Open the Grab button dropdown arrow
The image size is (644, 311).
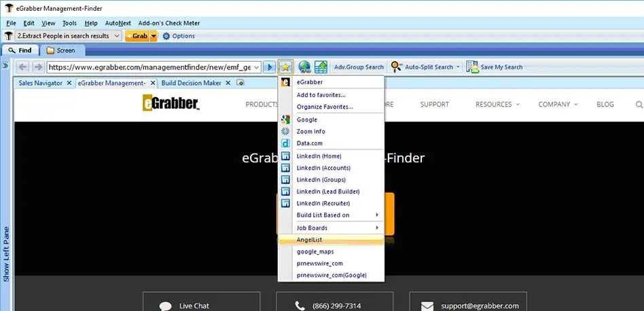point(154,36)
